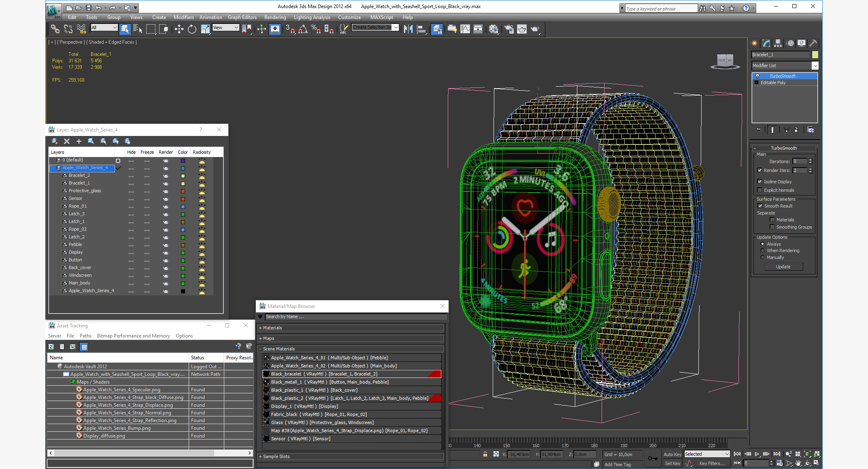Click the Pan View hand icon
Viewport: 868px width, 469px height.
(x=798, y=463)
